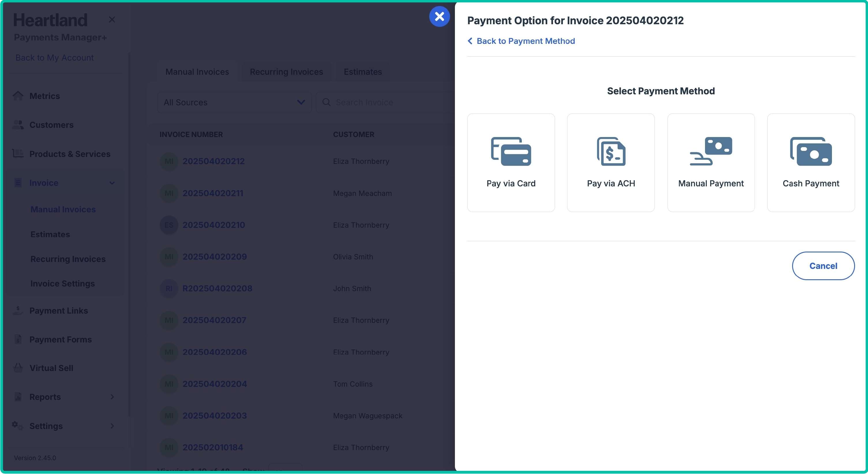This screenshot has height=474, width=868.
Task: Open invoice 202504020207 link
Action: pos(214,321)
